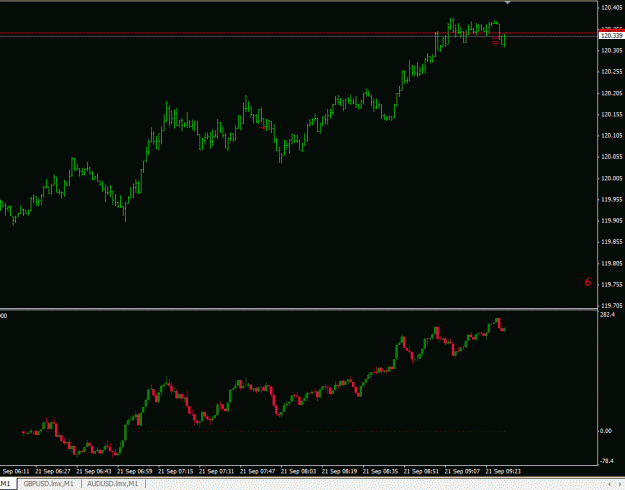625x490 pixels.
Task: Click price scale value 119.905
Action: (612, 220)
